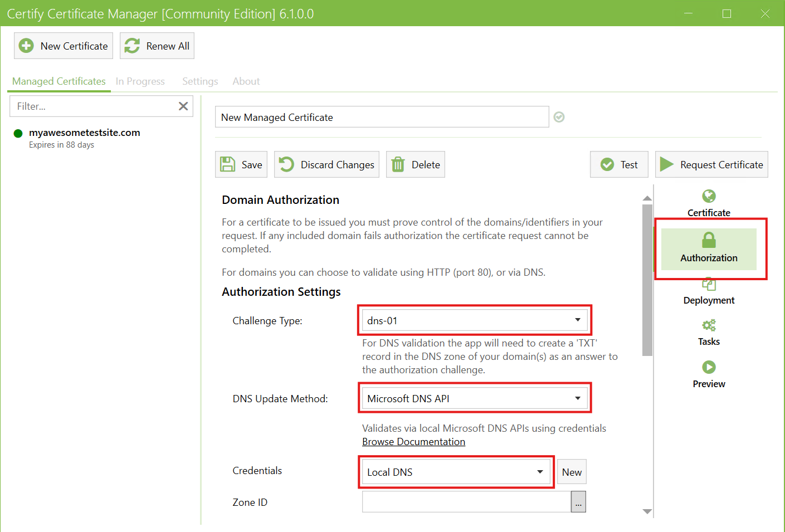Click the green status dot for myawesometestsite.com
The width and height of the screenshot is (785, 532).
(x=18, y=133)
